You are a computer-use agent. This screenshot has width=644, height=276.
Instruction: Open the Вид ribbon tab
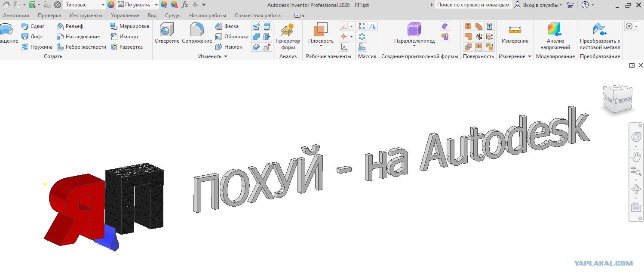point(152,16)
